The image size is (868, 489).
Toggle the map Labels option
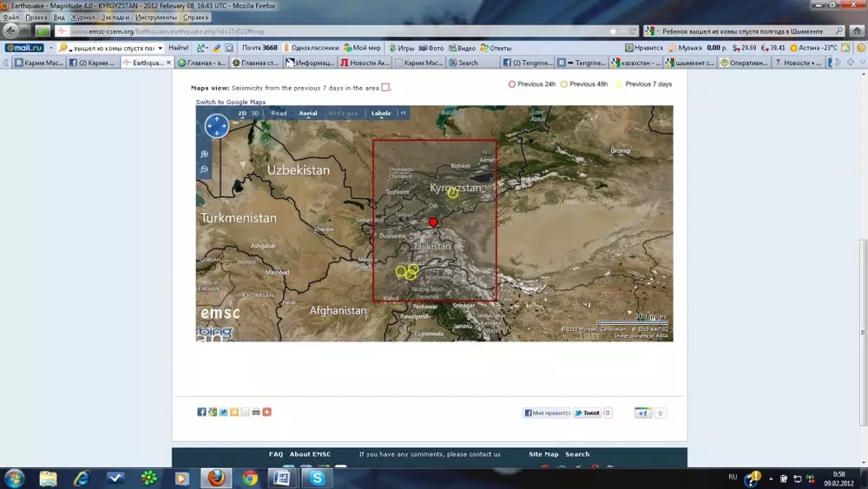pyautogui.click(x=379, y=114)
